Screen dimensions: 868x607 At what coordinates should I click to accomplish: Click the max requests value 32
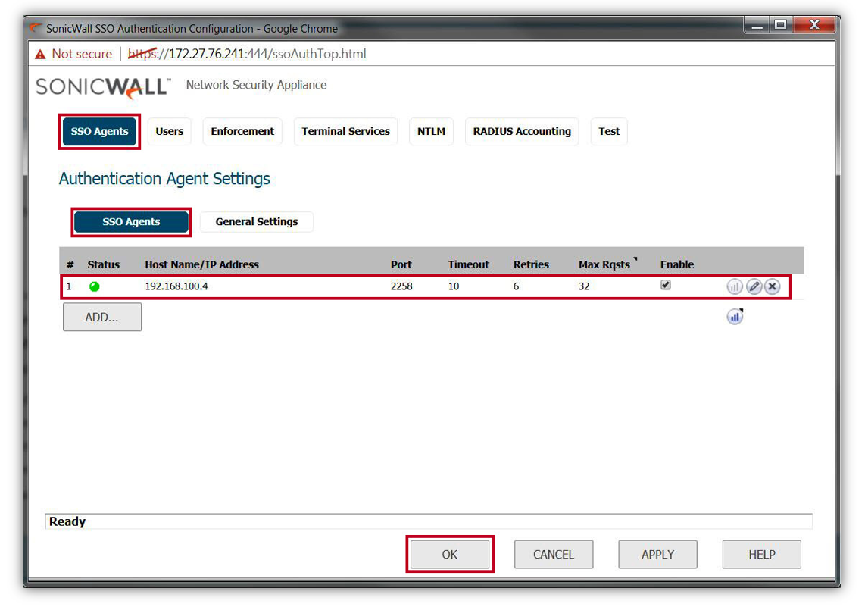[584, 286]
